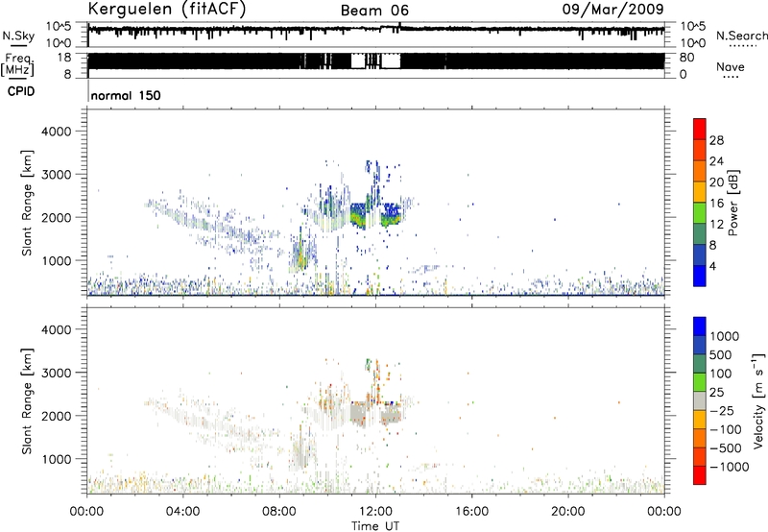Click the "Slant Range [km]" label of power panel
Viewport: 768px width, 532px height.
tap(27, 203)
